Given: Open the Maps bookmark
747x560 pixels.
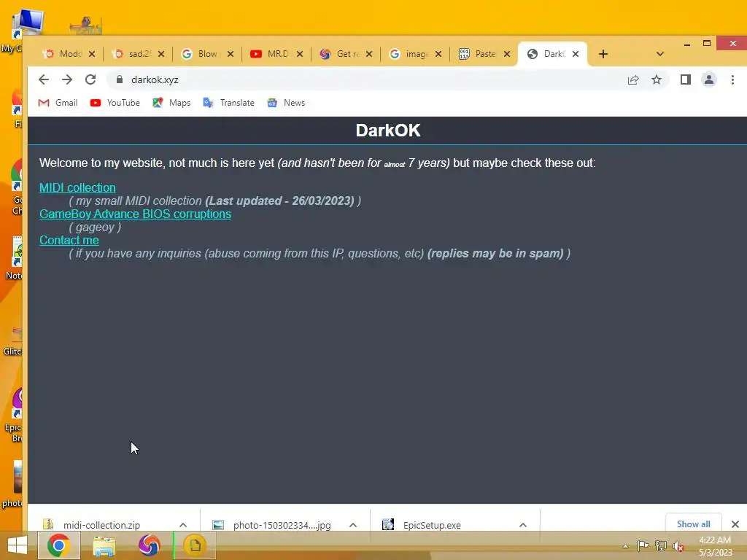Looking at the screenshot, I should tap(171, 103).
